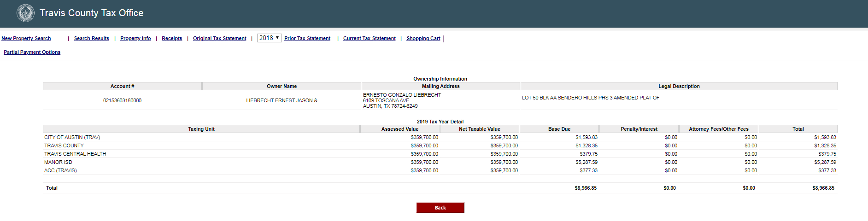
Task: Click the Owner Name column header
Action: pos(282,86)
